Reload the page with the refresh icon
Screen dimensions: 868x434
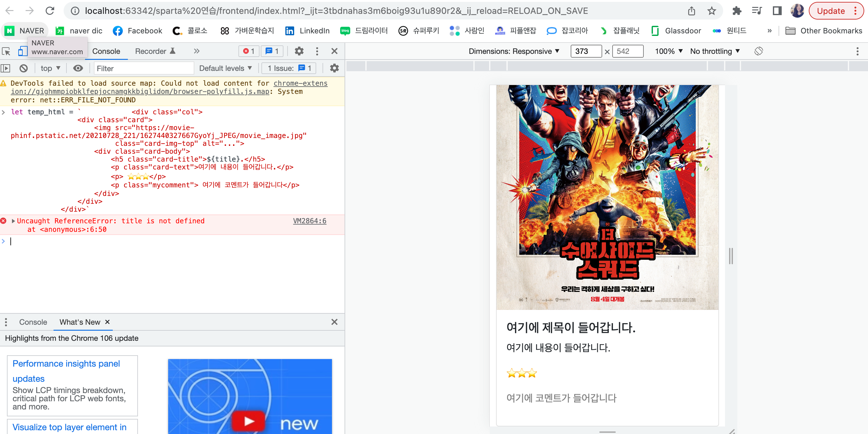point(50,11)
